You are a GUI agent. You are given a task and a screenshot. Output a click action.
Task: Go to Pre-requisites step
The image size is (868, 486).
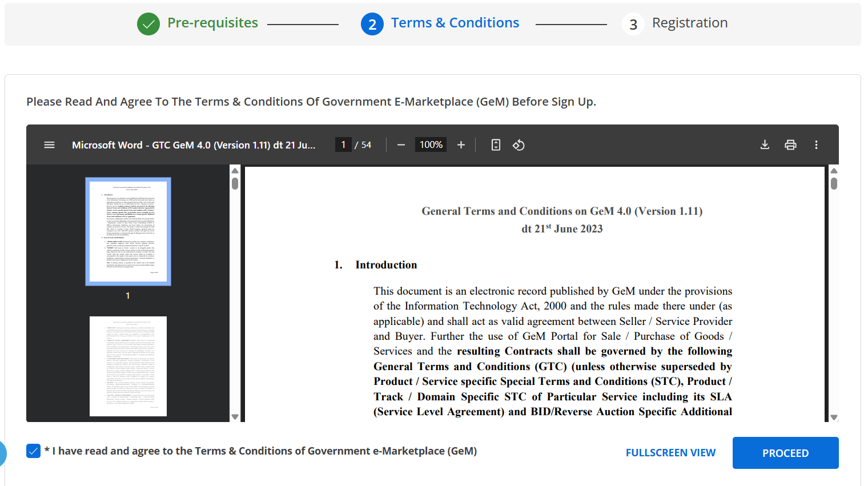coord(212,23)
